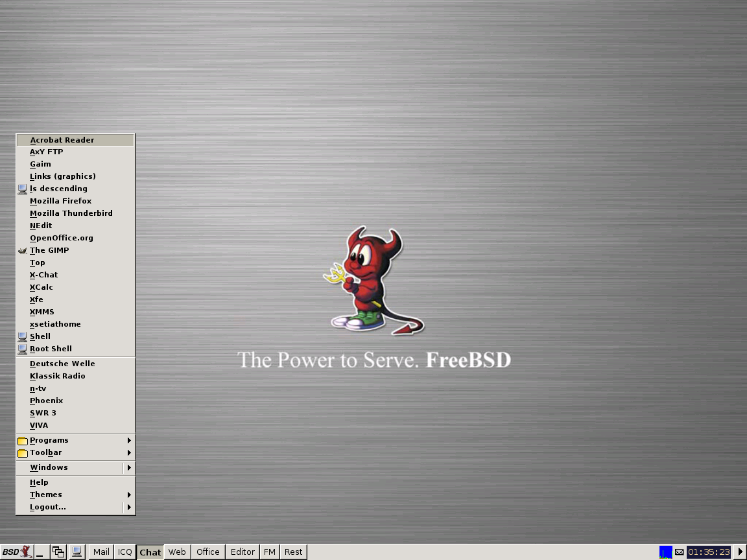Image resolution: width=747 pixels, height=560 pixels.
Task: Launch Mozilla Firefox from the menu
Action: tap(76, 202)
